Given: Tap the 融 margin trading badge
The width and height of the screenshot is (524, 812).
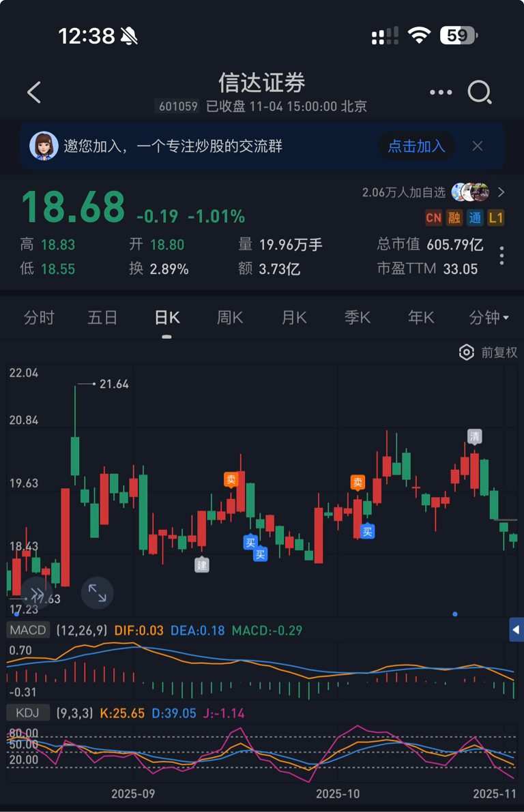Looking at the screenshot, I should tap(454, 217).
